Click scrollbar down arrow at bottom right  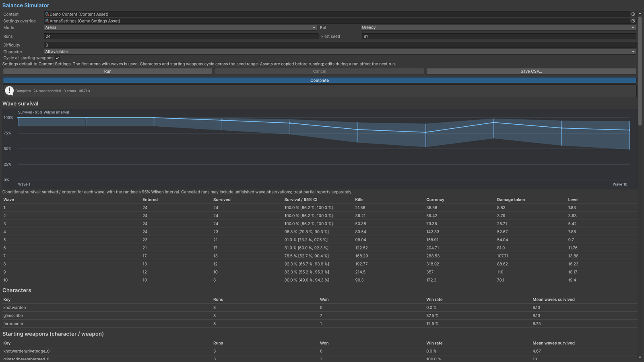640,357
